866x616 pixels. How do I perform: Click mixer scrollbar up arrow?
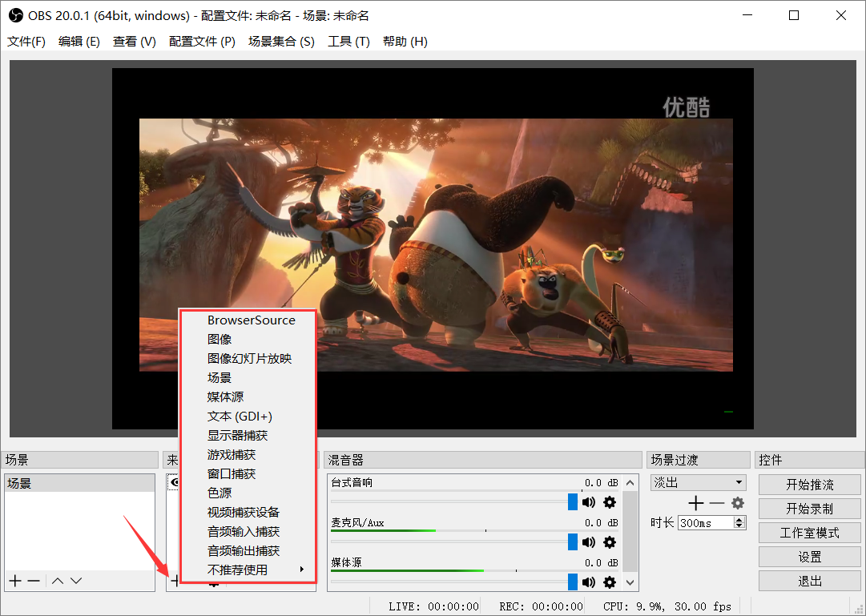click(x=630, y=483)
